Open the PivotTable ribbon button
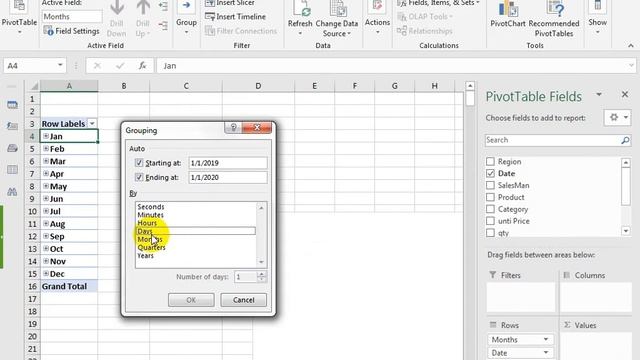640x360 pixels. (x=19, y=16)
